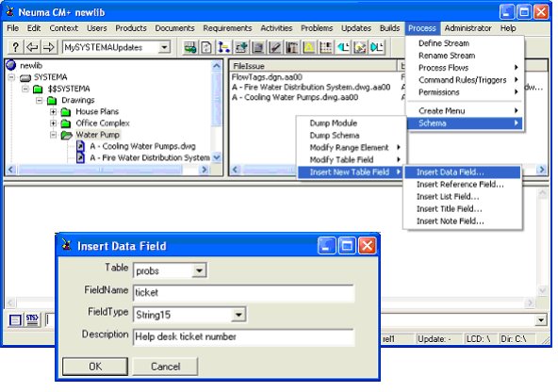This screenshot has width=558, height=392.
Task: Go forward with the right arrow toolbar icon
Action: coord(48,47)
